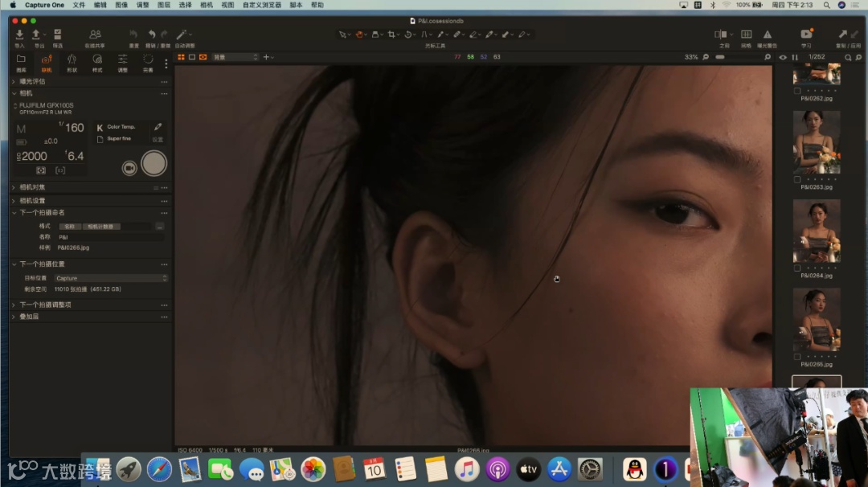
Task: Open Safari from the Dock
Action: [x=159, y=470]
